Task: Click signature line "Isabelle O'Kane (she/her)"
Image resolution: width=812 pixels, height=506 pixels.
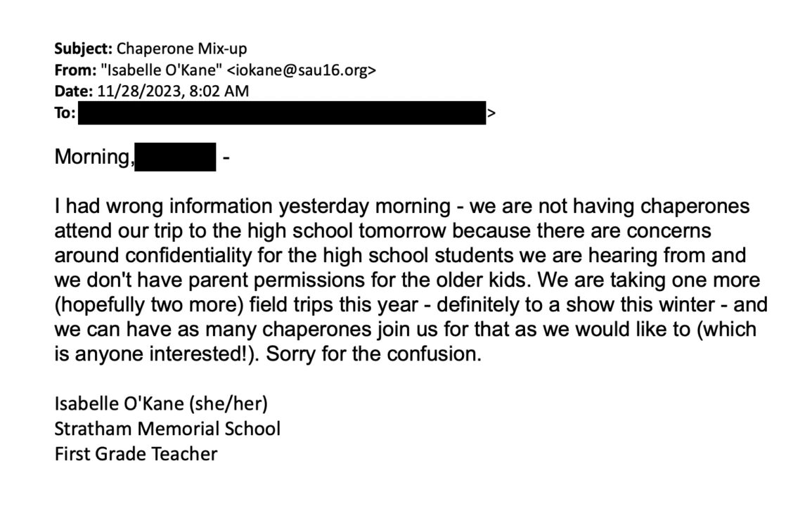Action: click(x=162, y=403)
